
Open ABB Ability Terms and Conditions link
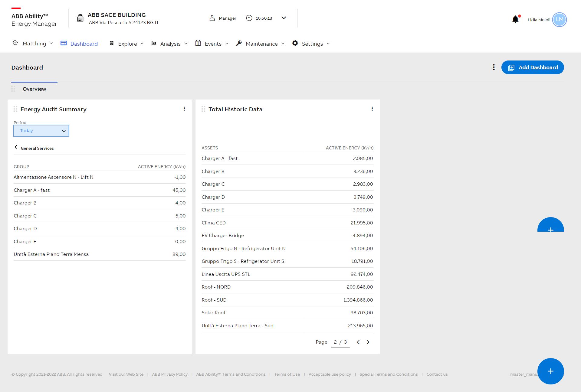point(231,374)
